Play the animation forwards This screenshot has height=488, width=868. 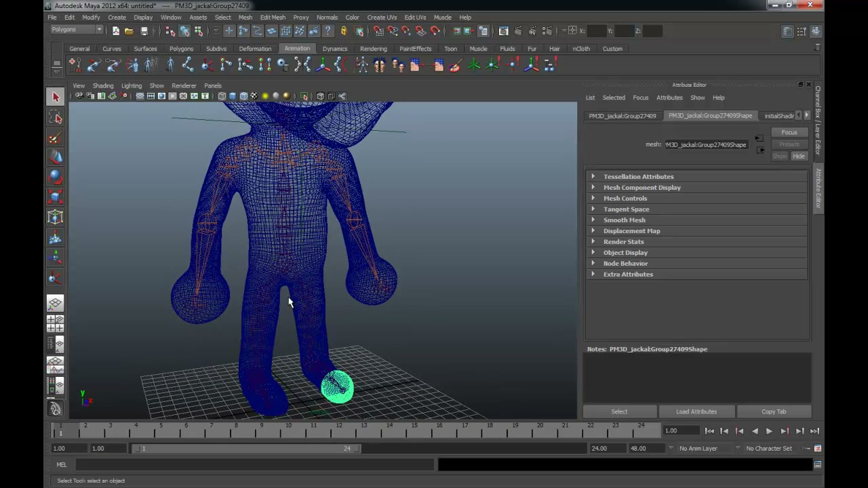[x=769, y=431]
